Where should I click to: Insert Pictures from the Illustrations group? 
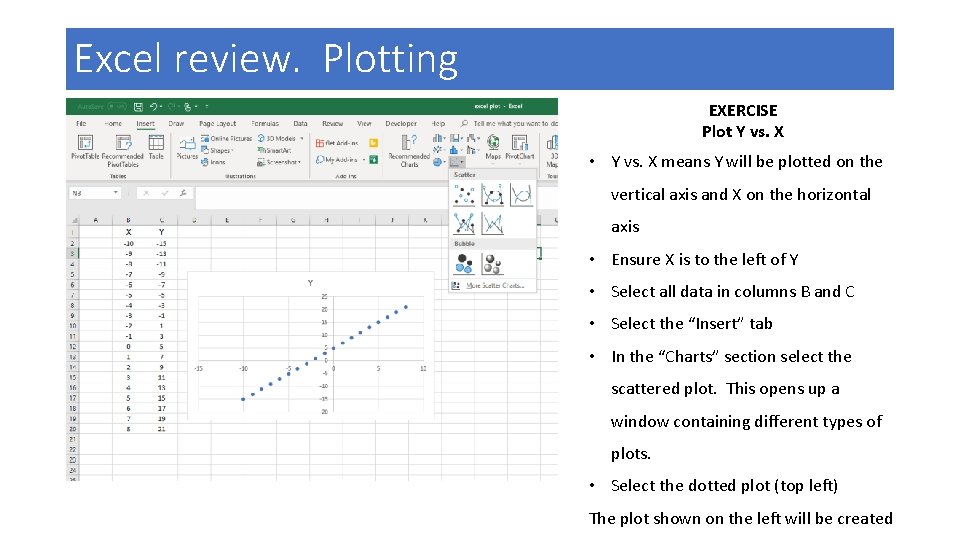point(187,149)
